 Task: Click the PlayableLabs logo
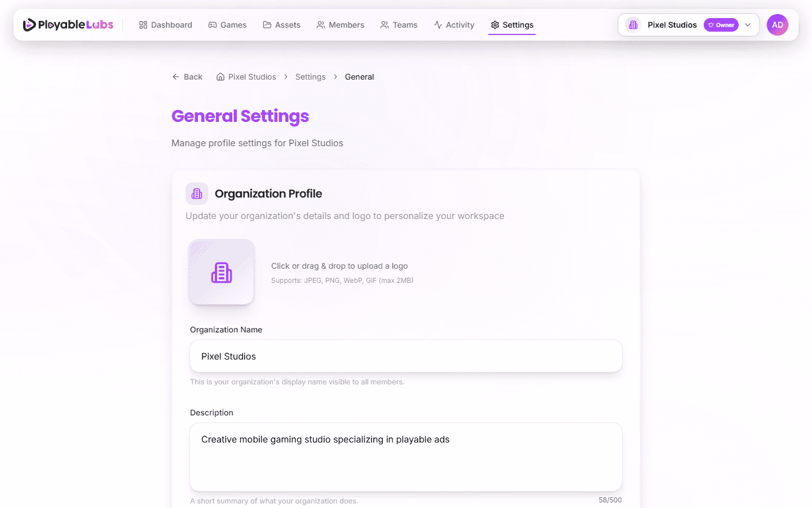(68, 24)
